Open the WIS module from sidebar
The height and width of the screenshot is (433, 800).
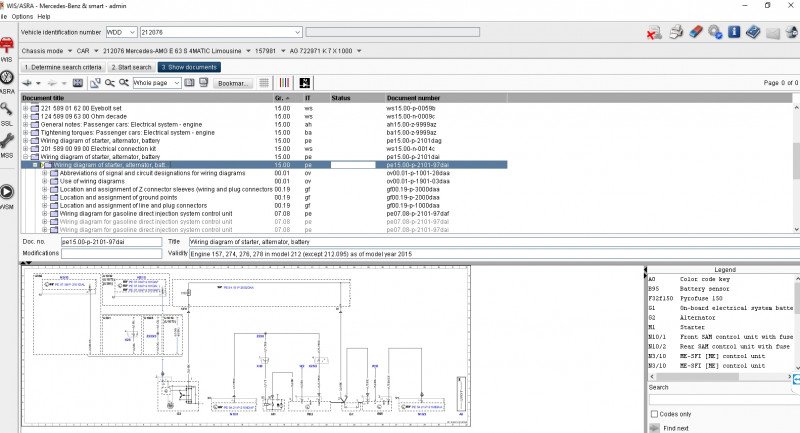click(x=7, y=49)
